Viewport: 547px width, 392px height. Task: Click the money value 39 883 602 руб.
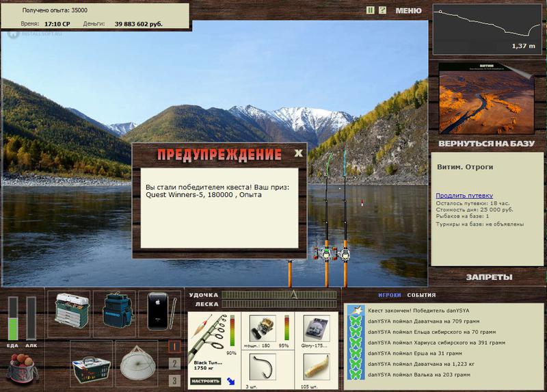(139, 24)
